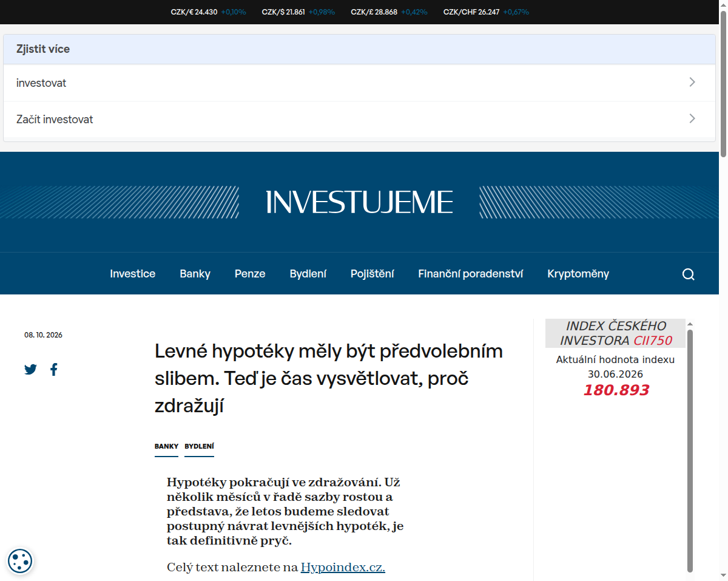Open Investice menu item
The height and width of the screenshot is (581, 728).
click(133, 274)
